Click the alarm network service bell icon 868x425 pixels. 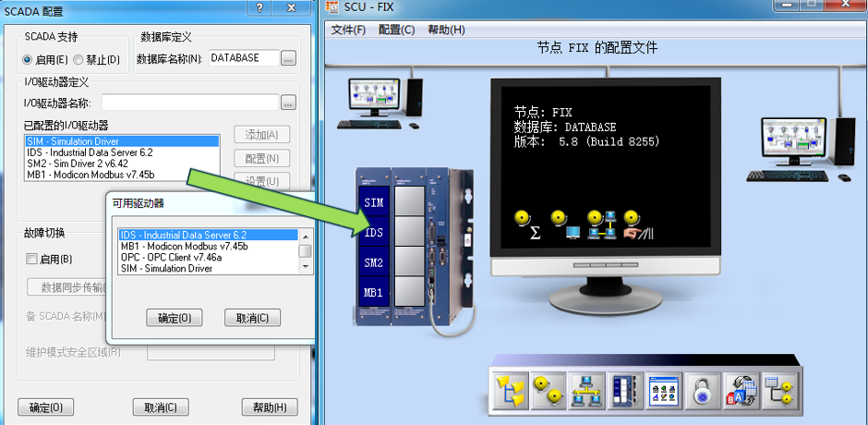tap(602, 225)
